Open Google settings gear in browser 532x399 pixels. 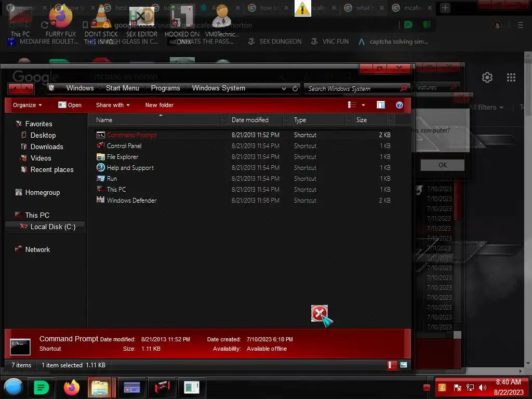pyautogui.click(x=487, y=77)
